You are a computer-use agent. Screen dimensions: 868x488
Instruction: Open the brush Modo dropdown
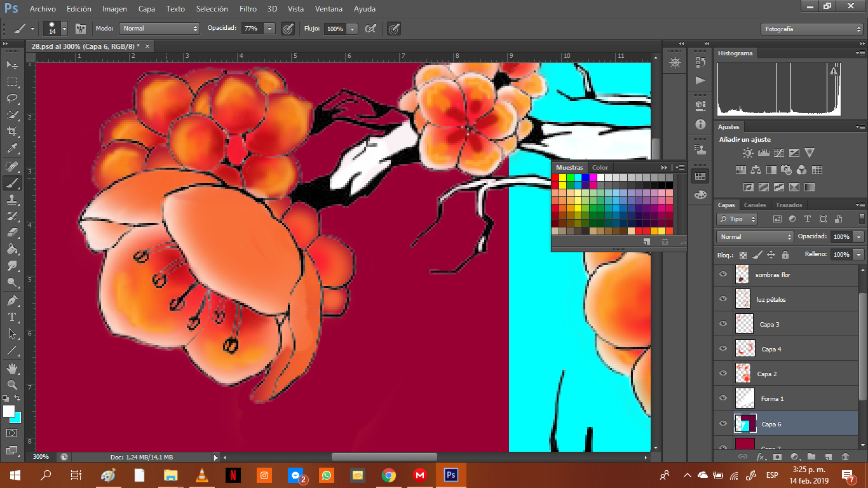pos(159,29)
